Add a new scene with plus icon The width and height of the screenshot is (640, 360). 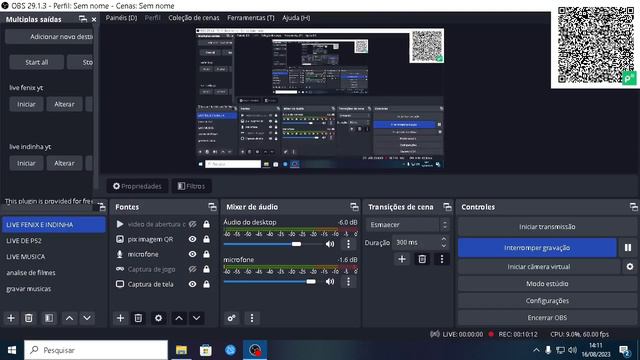[x=11, y=318]
